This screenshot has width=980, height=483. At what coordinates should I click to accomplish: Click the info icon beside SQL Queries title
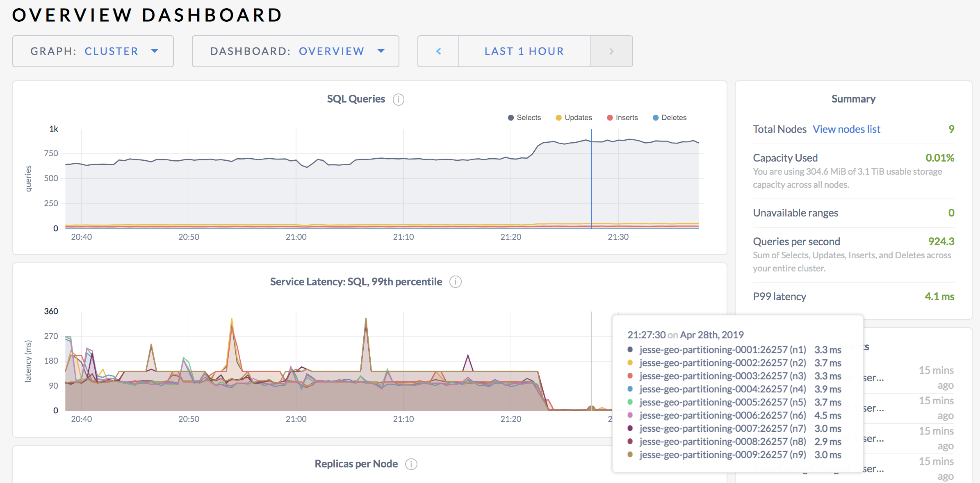pos(399,99)
